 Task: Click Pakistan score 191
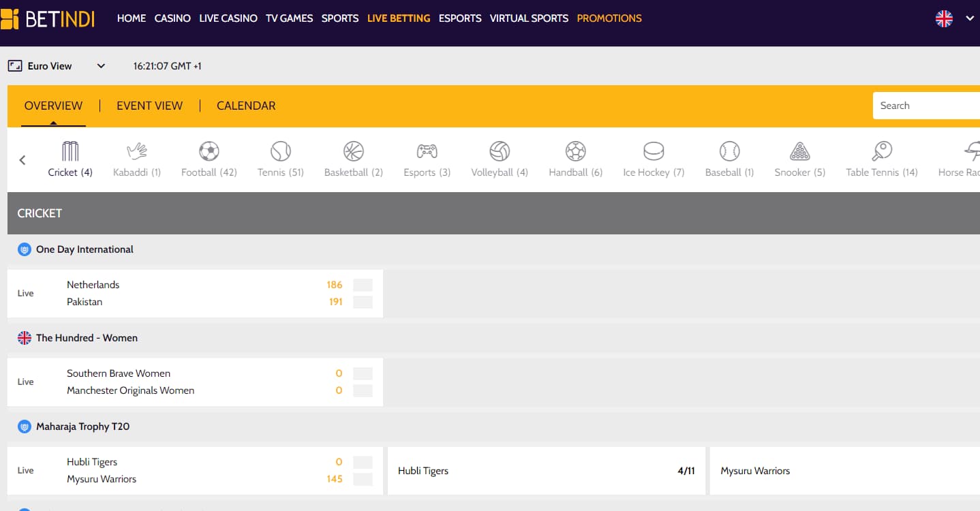pos(335,302)
